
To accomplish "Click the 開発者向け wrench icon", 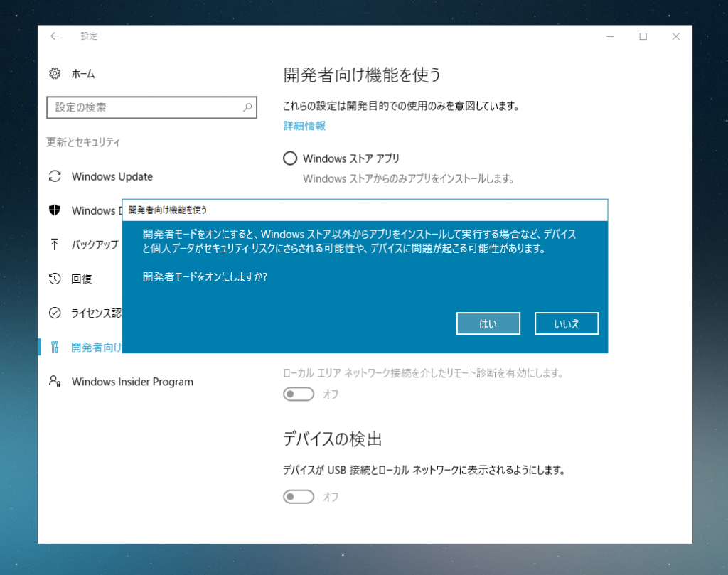I will tap(55, 347).
